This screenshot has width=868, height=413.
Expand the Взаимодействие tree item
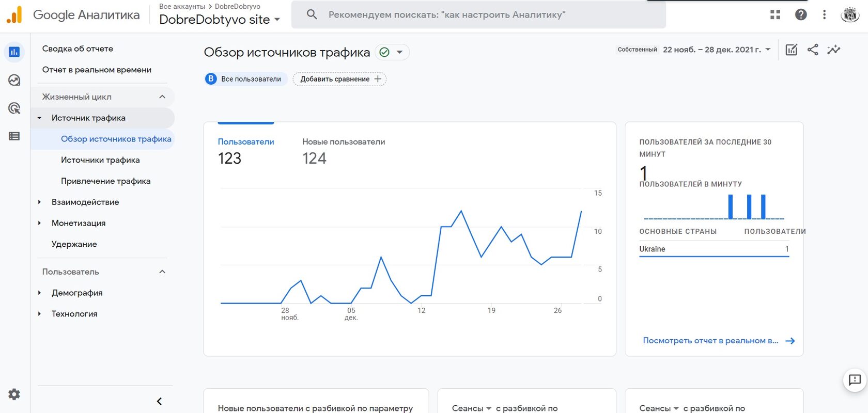(x=39, y=202)
